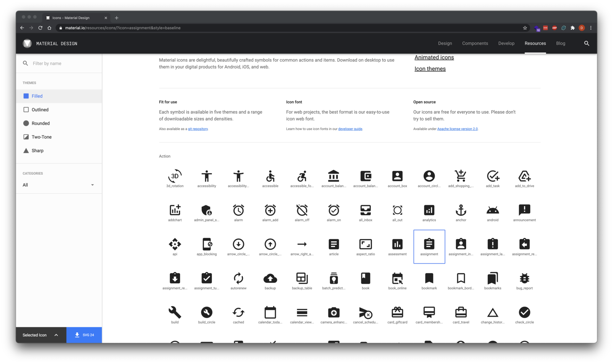Choose the card_giftcard icon
Viewport: 613px width, 364px height.
(x=397, y=312)
